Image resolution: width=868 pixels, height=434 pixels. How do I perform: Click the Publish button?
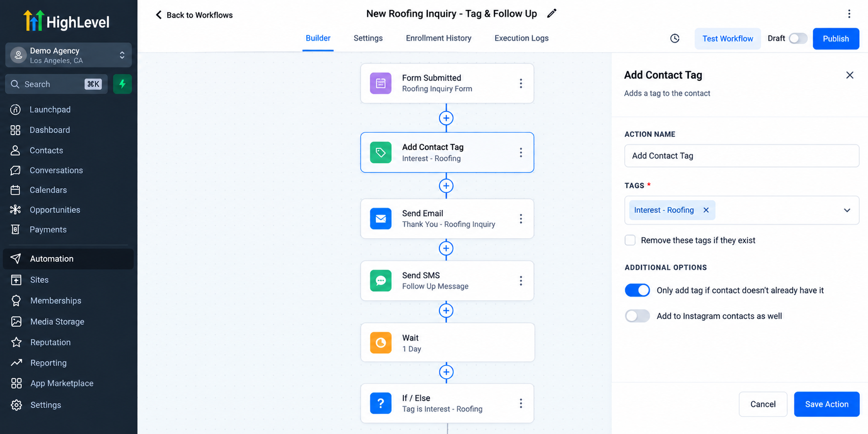[x=836, y=39]
